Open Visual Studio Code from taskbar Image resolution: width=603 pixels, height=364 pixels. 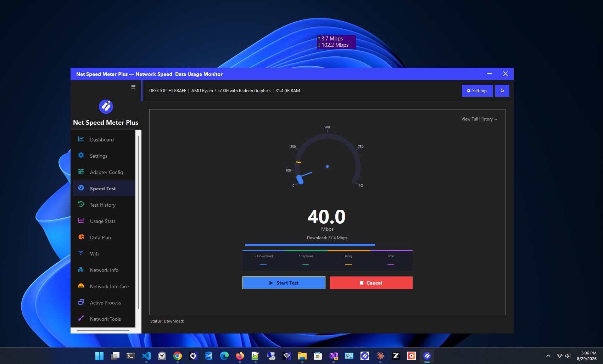pyautogui.click(x=146, y=356)
